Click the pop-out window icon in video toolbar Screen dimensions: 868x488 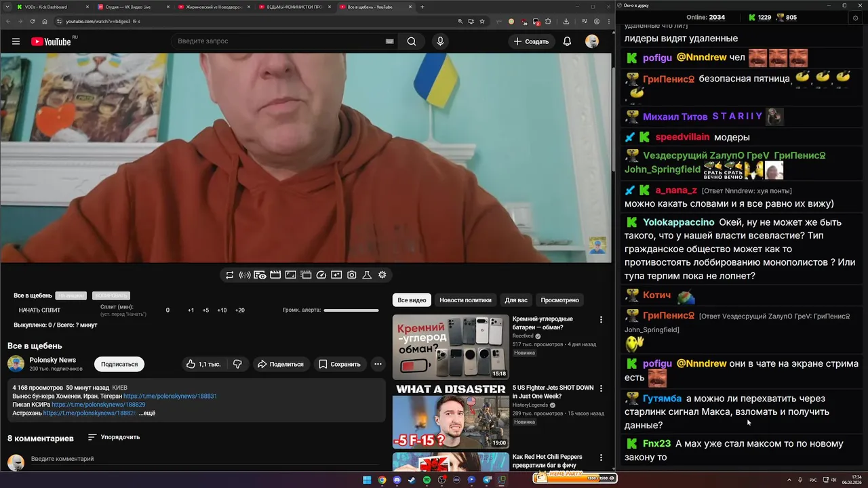point(306,275)
